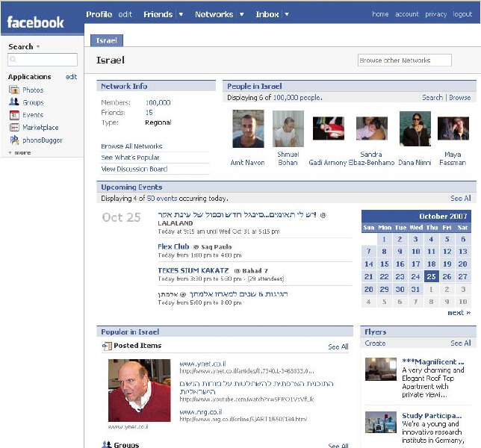Expand more applications in sidebar
This screenshot has height=448, width=481.
pyautogui.click(x=19, y=152)
